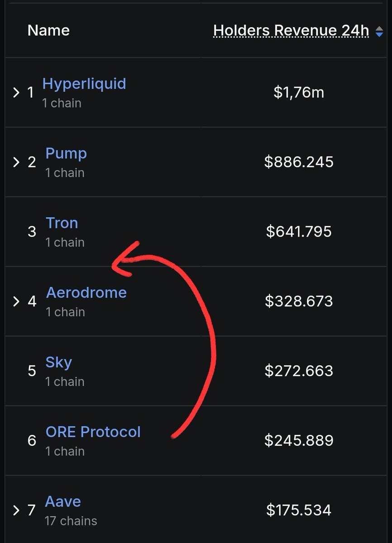Expand the Aave row chevron
The image size is (392, 543).
point(16,510)
